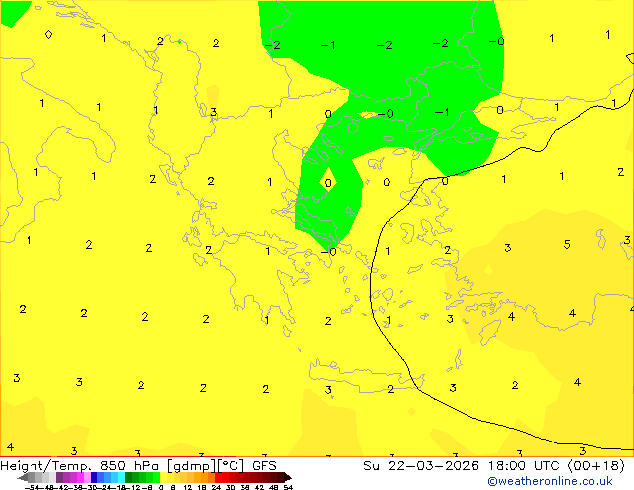Click the dark maroon right arrow end of legend
This screenshot has width=634, height=490.
(288, 478)
